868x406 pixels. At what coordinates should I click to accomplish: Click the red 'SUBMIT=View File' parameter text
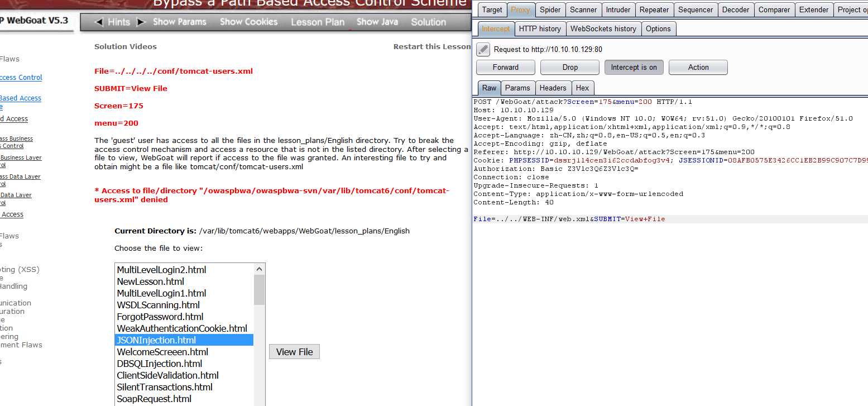(x=131, y=88)
